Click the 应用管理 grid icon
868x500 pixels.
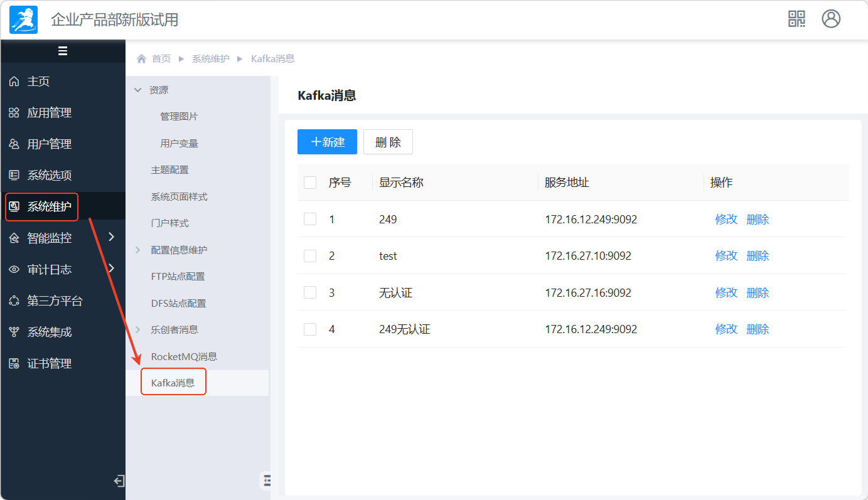(14, 113)
